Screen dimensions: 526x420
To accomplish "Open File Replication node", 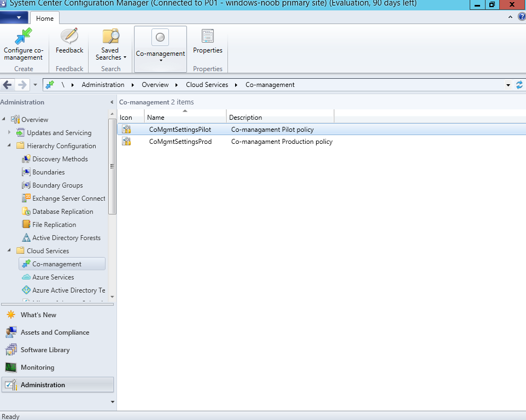I will [54, 224].
